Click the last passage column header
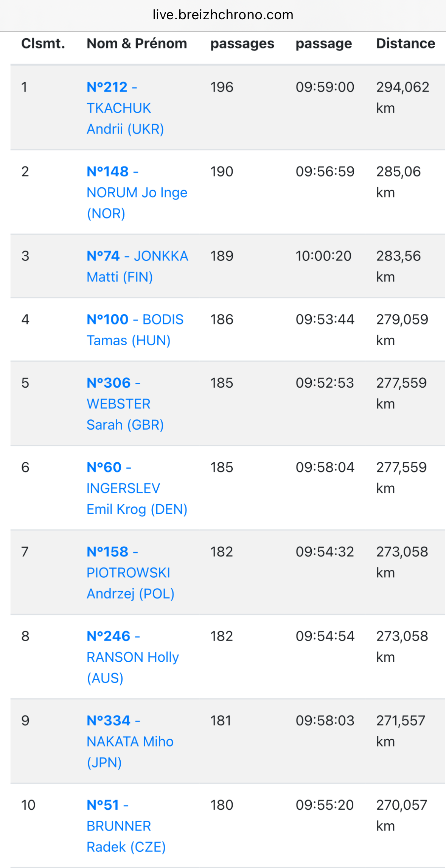 [323, 44]
